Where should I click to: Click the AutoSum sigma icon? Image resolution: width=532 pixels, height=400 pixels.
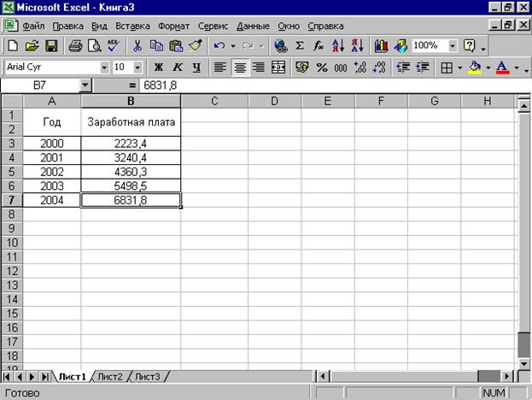click(300, 45)
